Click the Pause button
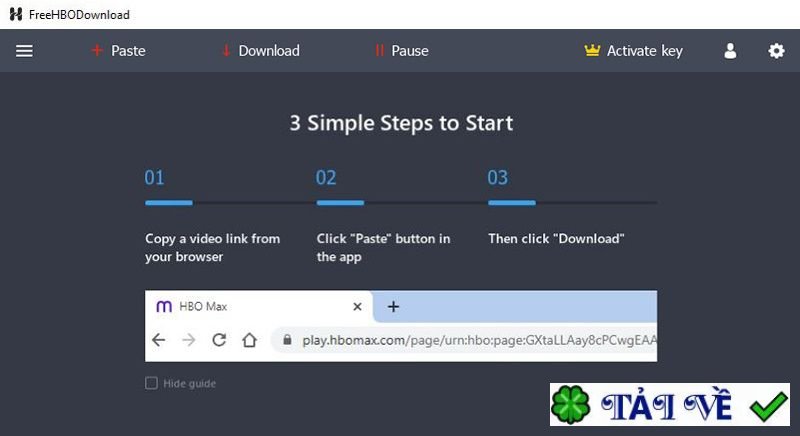This screenshot has width=800, height=436. [402, 51]
